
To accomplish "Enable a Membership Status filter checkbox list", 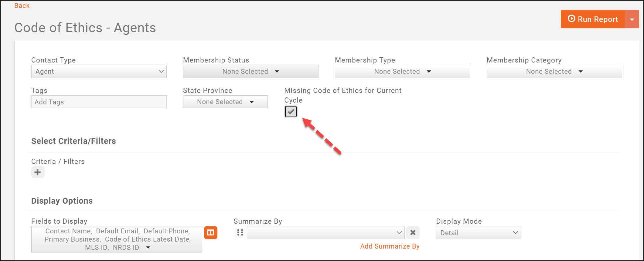I will point(250,71).
